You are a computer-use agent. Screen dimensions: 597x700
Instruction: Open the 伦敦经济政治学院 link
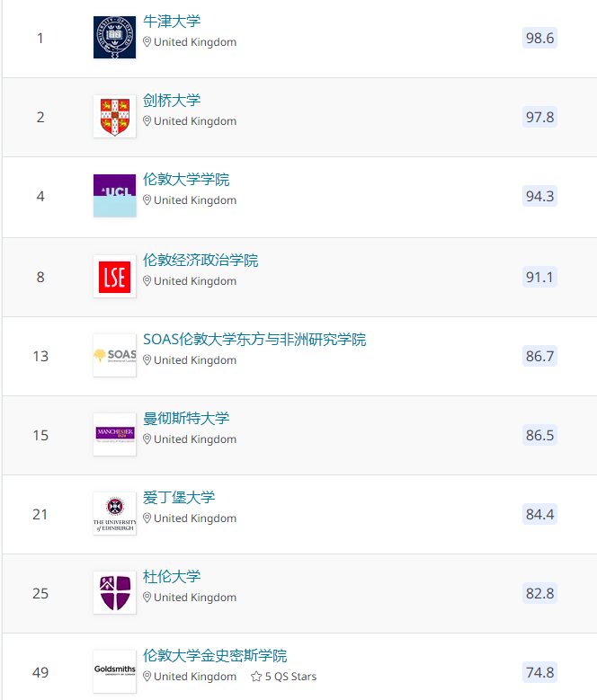click(200, 261)
